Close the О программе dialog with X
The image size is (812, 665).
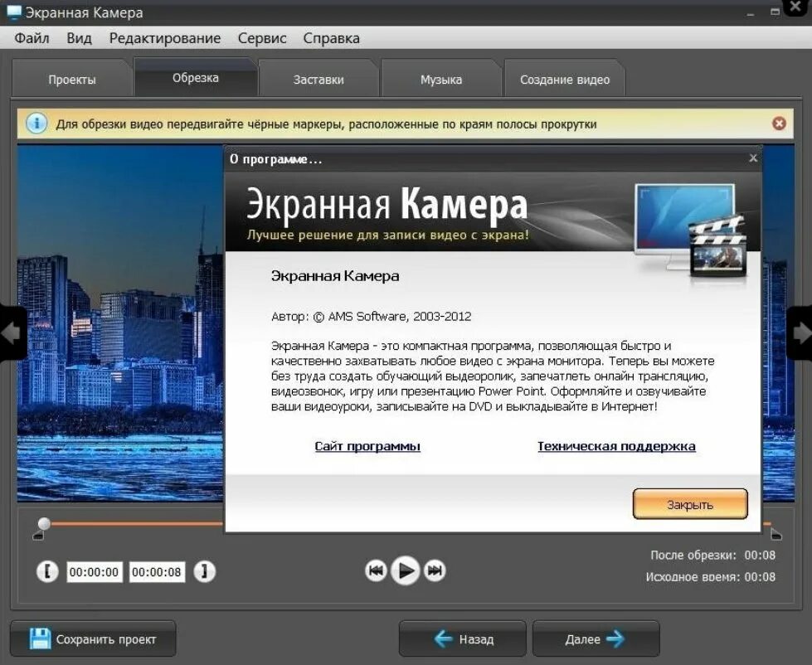tap(753, 158)
